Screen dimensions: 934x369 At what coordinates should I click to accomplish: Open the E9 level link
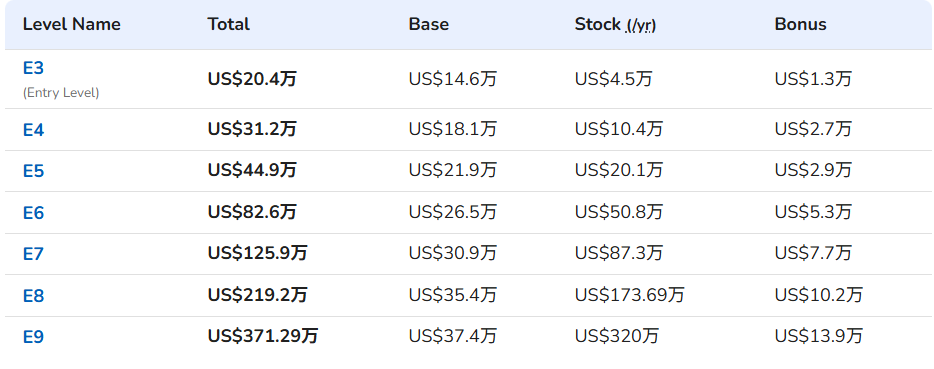33,337
